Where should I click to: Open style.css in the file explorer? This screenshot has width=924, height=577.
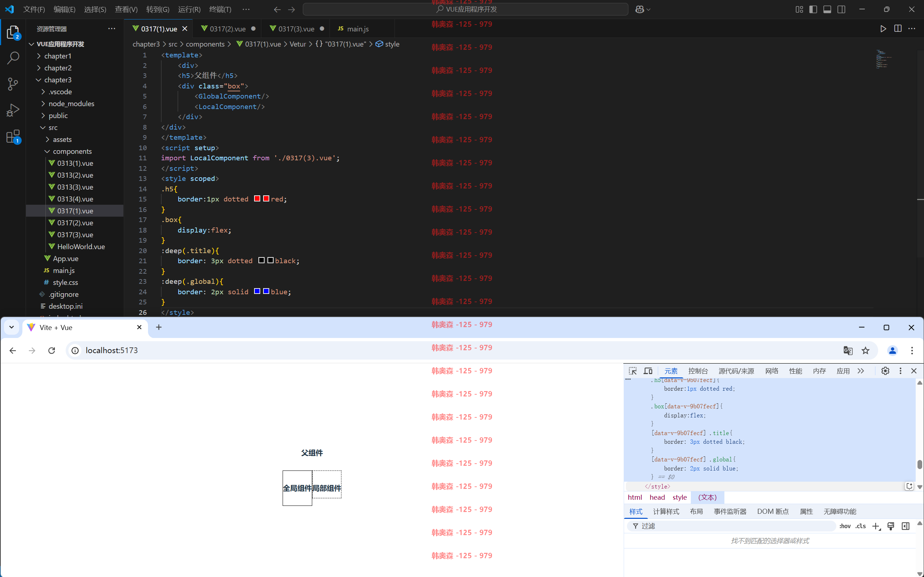click(x=75, y=282)
